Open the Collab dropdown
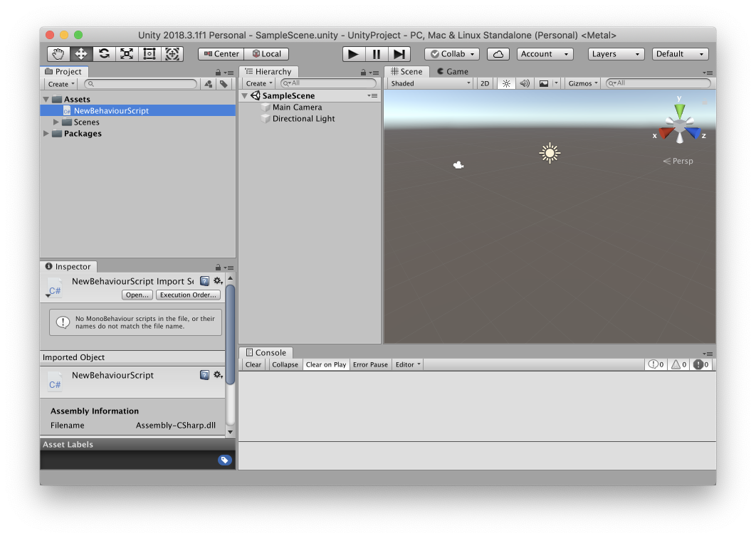The height and width of the screenshot is (538, 756). point(452,54)
